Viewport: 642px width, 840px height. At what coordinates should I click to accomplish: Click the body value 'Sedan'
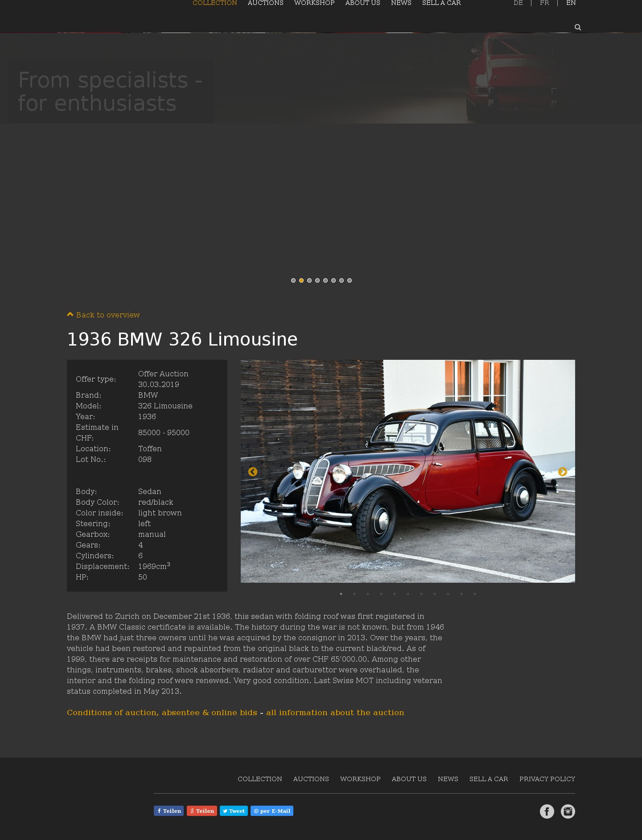(x=150, y=491)
